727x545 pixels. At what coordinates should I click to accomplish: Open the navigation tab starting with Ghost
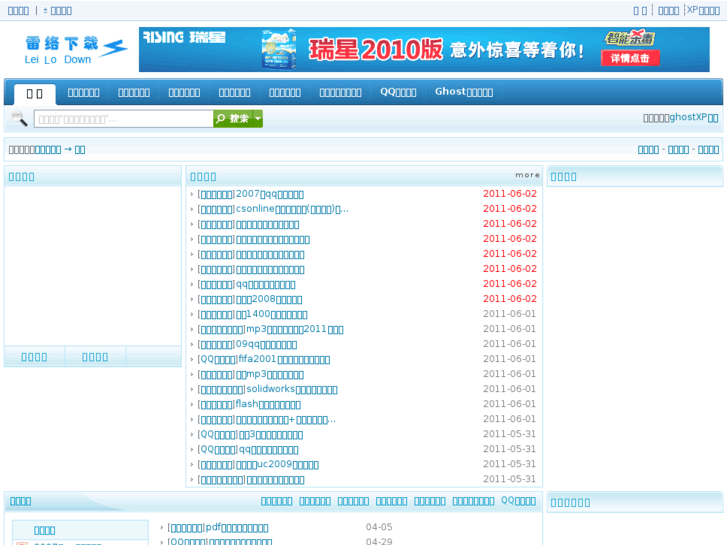pos(464,92)
